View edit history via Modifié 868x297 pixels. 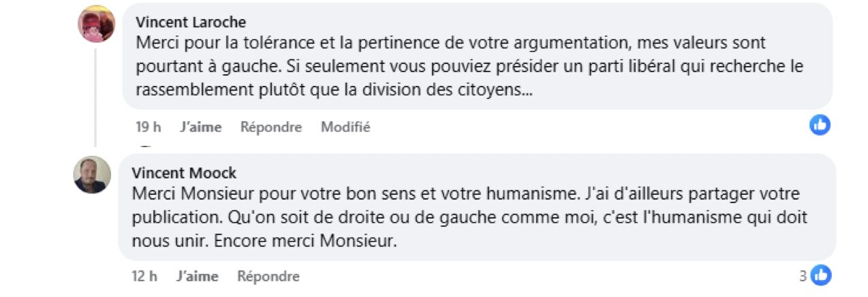tap(345, 127)
